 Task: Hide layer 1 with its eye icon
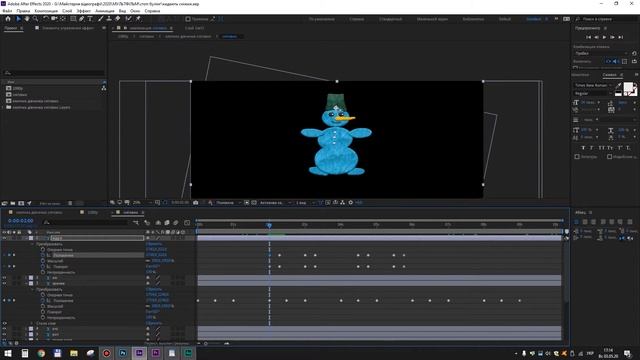4,238
